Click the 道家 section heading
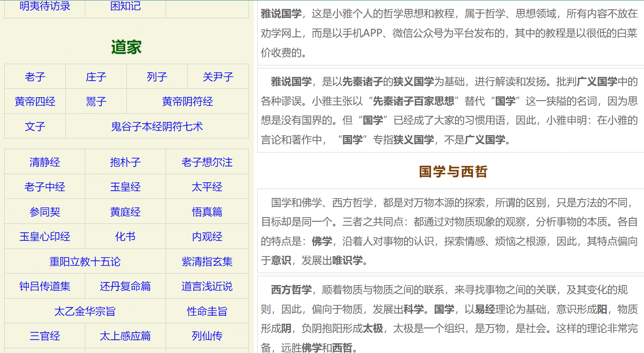This screenshot has width=644, height=353. [x=126, y=47]
